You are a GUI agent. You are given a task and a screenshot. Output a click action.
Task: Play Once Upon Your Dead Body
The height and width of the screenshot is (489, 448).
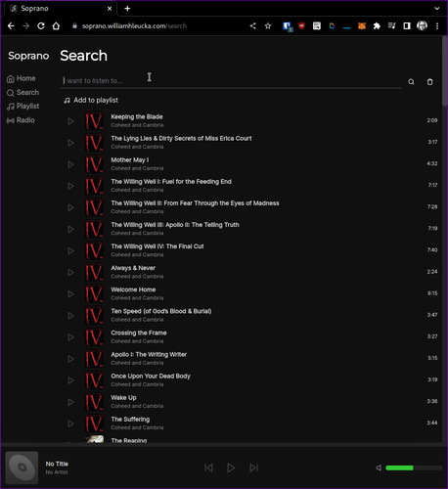[x=70, y=380]
